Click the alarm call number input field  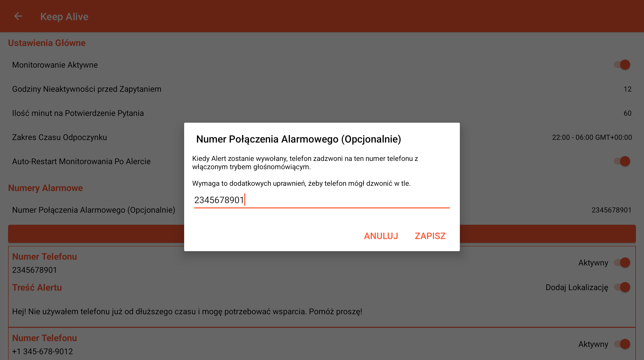point(321,200)
